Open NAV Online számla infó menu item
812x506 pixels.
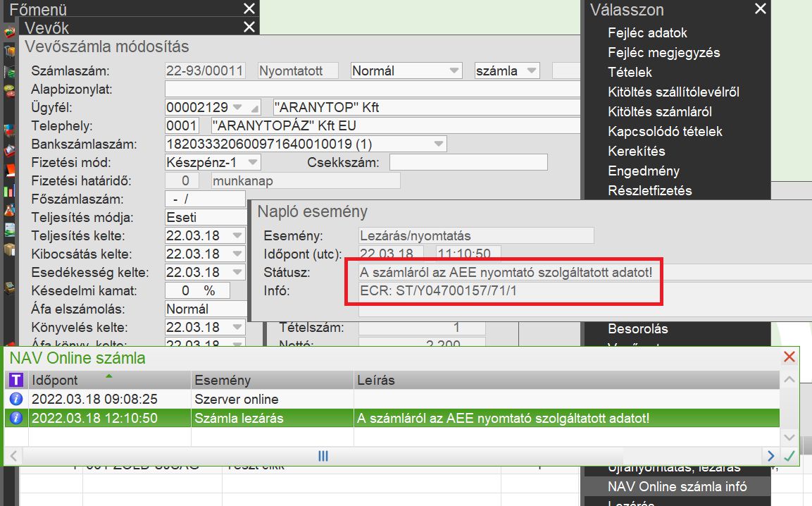coord(677,486)
